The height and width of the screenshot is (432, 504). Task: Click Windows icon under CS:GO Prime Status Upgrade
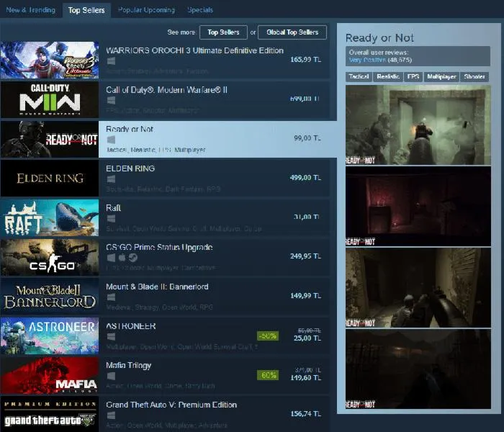111,258
